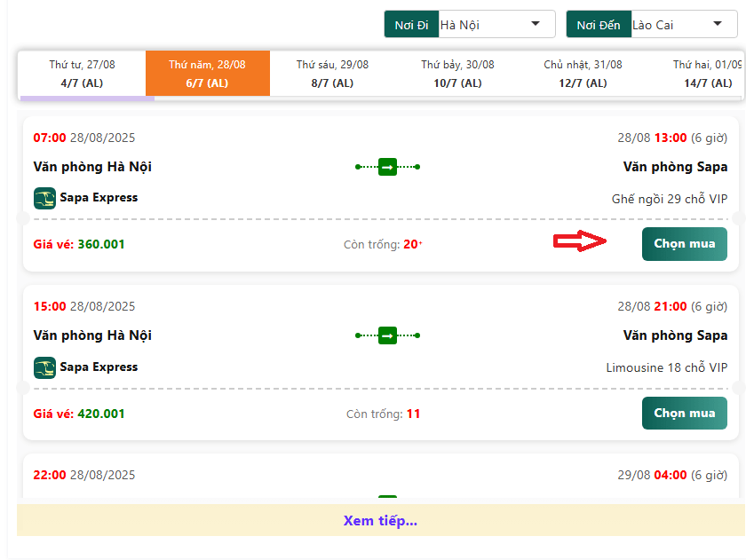Click the Sapa Express logo on 15:00 trip
This screenshot has height=560, width=746.
coord(44,367)
